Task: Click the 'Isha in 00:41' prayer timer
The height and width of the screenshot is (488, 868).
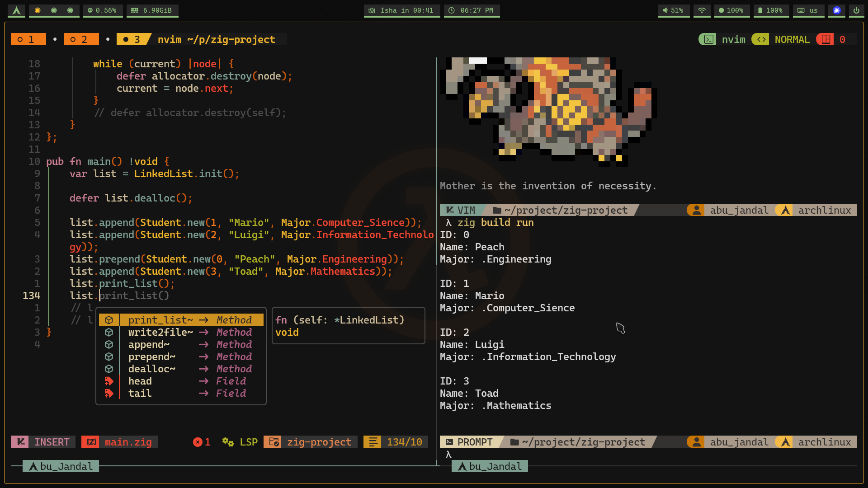Action: (401, 11)
